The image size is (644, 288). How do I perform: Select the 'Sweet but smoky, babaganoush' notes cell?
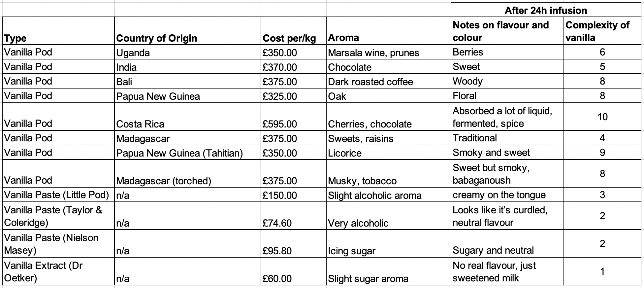pos(507,174)
